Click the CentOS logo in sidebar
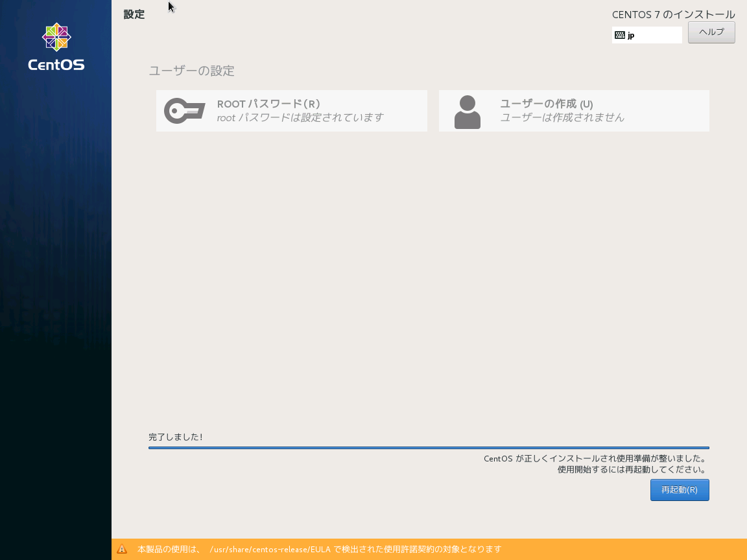The image size is (747, 560). 56,47
